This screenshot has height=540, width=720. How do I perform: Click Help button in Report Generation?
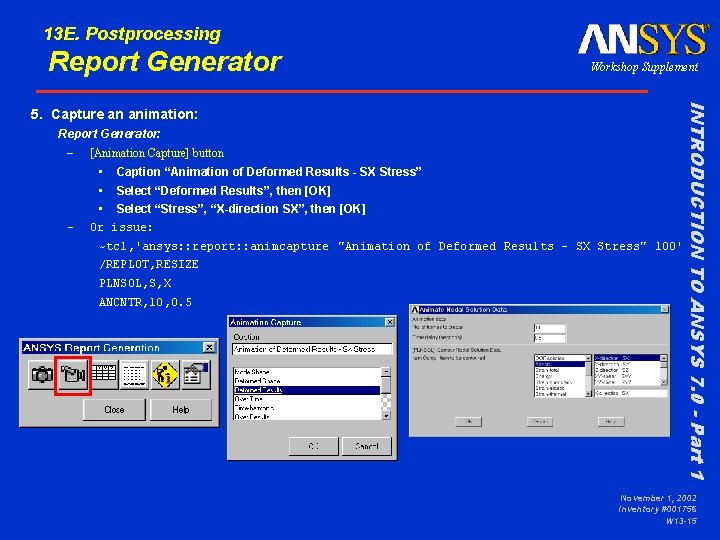tap(181, 410)
